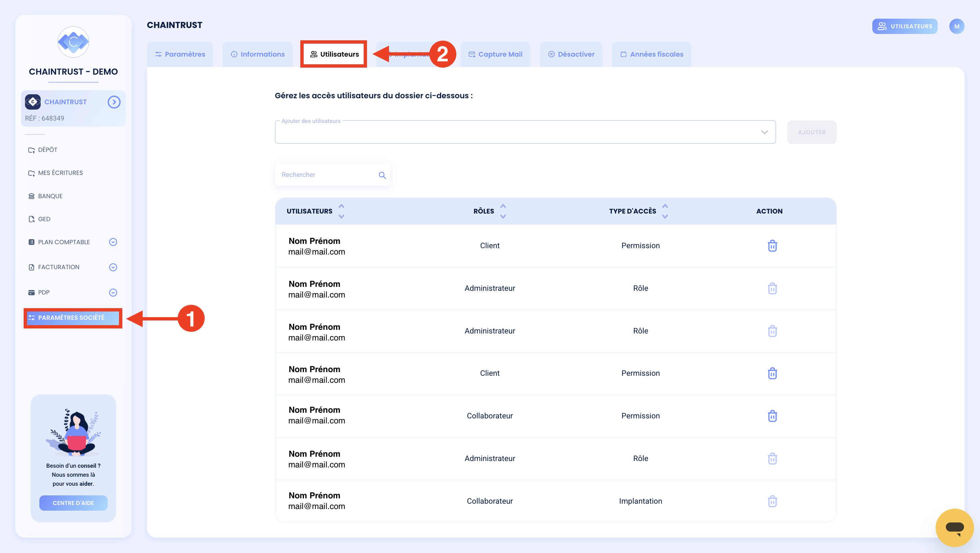Click trash icon of third Administrateur row
Image resolution: width=980 pixels, height=553 pixels.
coord(772,458)
